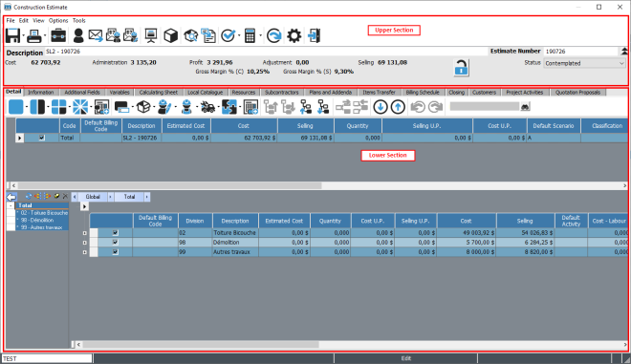Screen dimensions: 631x364
Task: Select the two-column split layout icon
Action: [37, 107]
